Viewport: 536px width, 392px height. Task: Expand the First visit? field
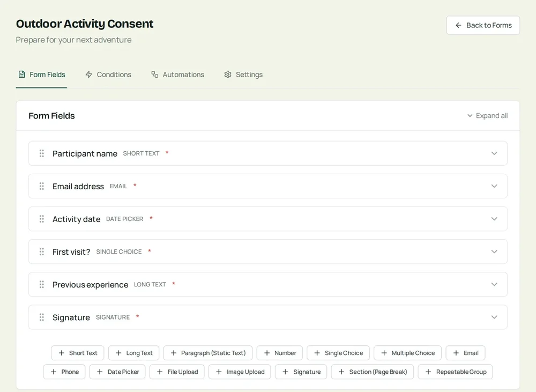coord(494,252)
